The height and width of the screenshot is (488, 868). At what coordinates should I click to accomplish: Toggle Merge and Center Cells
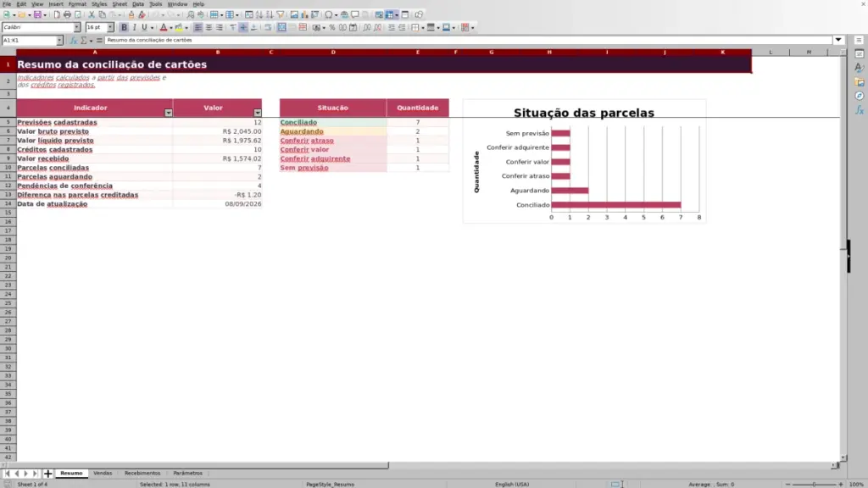coord(281,28)
